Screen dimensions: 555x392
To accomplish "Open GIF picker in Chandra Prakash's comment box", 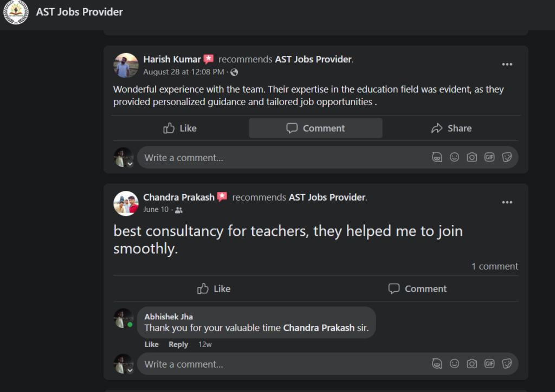I will click(489, 363).
